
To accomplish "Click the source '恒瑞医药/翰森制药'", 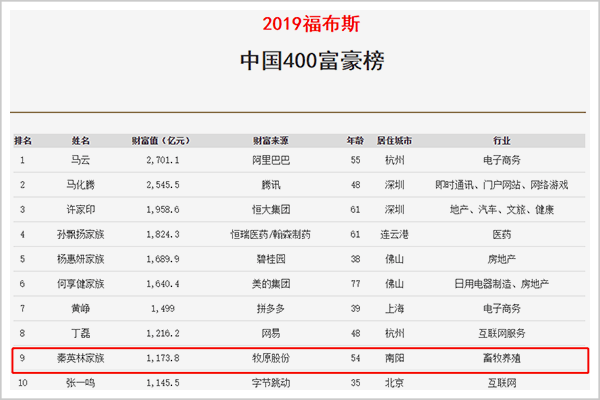I will click(271, 234).
